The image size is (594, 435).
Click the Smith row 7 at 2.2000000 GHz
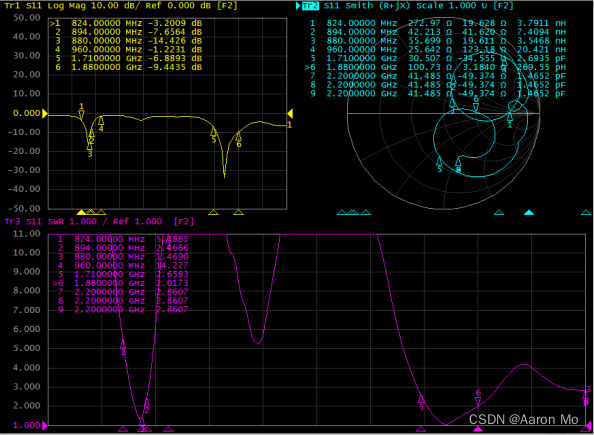(438, 76)
